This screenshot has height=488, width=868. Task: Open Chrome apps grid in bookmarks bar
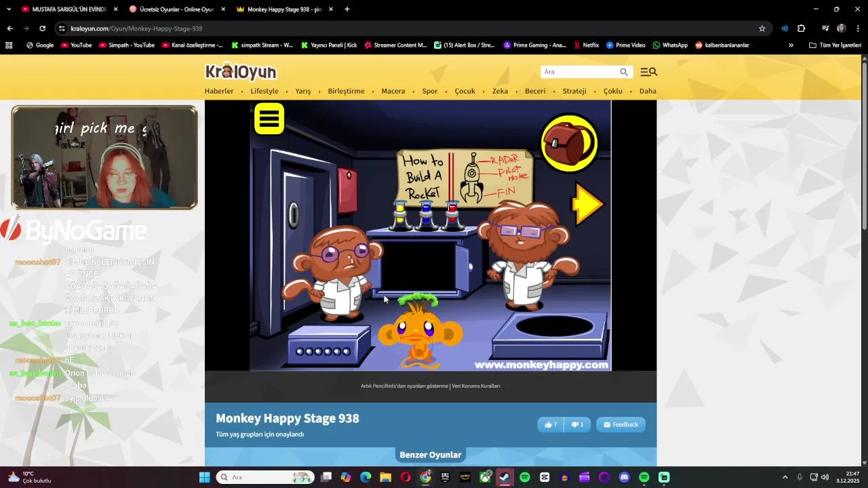(x=9, y=45)
